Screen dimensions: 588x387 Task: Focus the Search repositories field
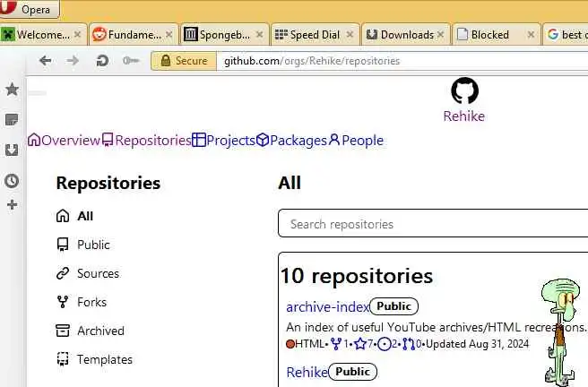[433, 223]
